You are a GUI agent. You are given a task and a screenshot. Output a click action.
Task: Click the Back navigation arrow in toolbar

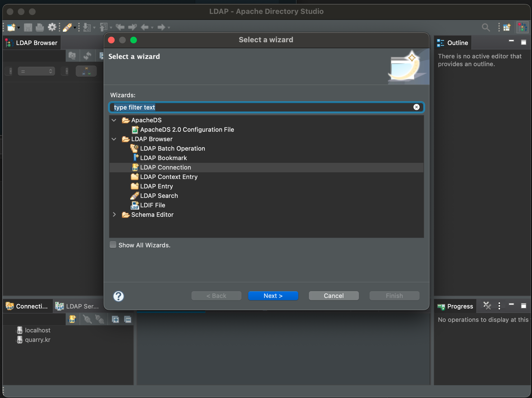pos(145,27)
